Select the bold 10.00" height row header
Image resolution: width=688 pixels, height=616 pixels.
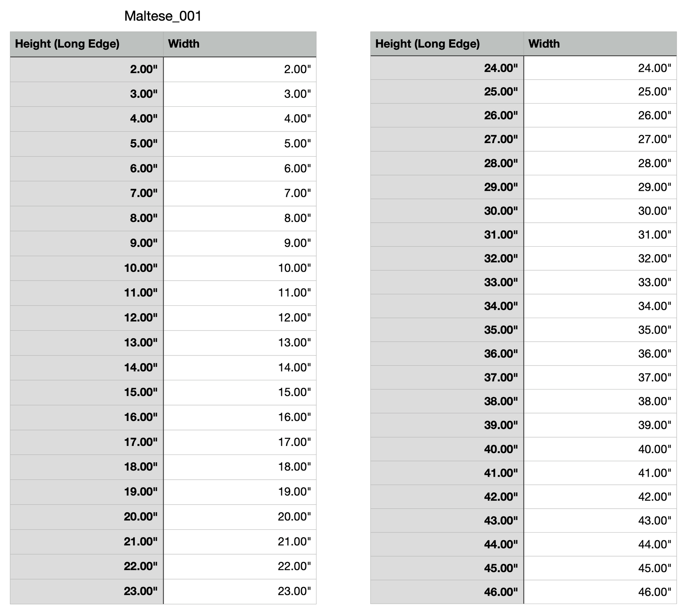[x=141, y=268]
